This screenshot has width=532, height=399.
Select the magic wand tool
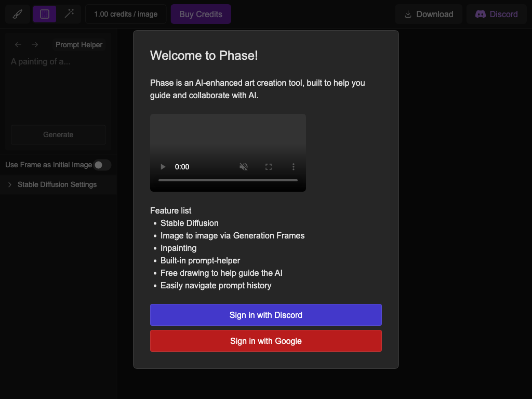point(70,14)
